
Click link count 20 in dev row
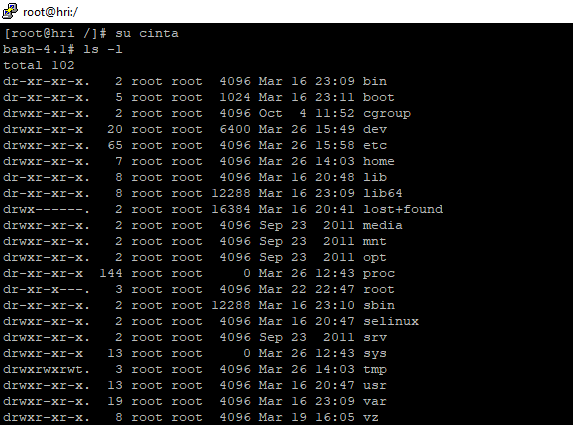click(115, 129)
